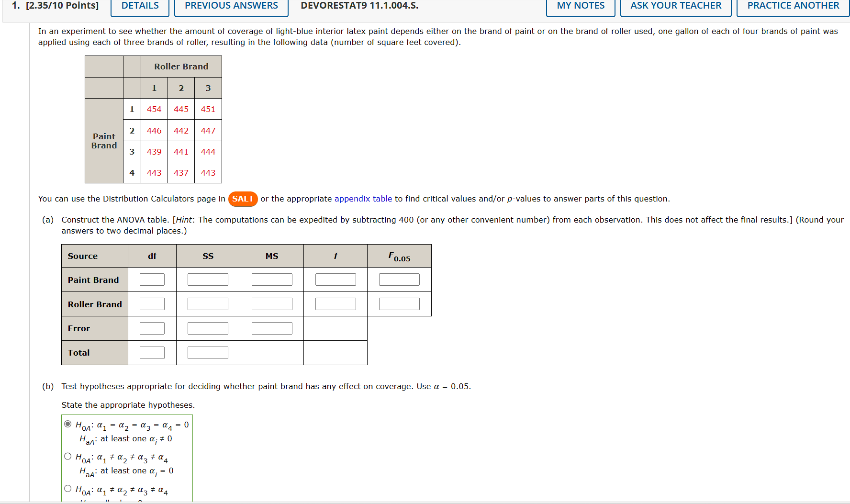Viewport: 850px width, 504px height.
Task: Click the Paint Brand df input field
Action: [152, 279]
